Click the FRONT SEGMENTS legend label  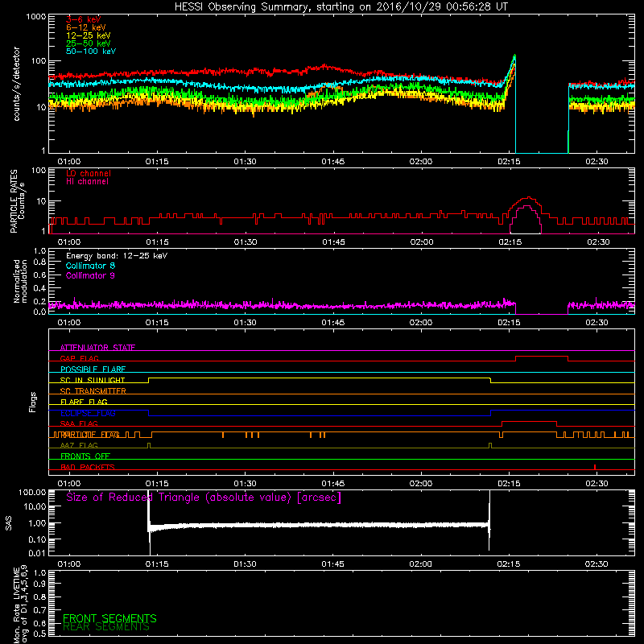(x=109, y=618)
